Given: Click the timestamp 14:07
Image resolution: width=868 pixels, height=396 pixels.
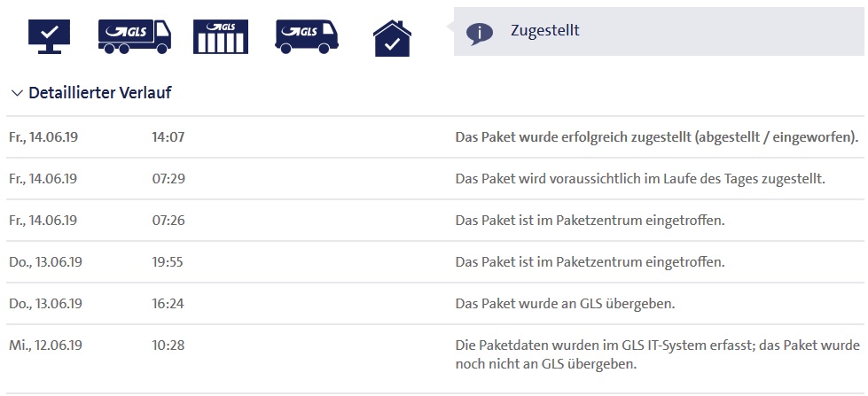Looking at the screenshot, I should (168, 137).
